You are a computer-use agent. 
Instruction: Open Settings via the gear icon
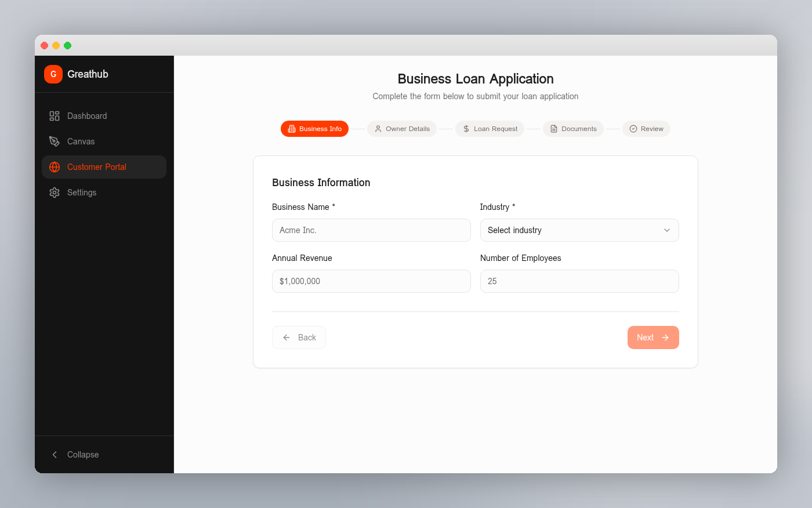pos(55,193)
